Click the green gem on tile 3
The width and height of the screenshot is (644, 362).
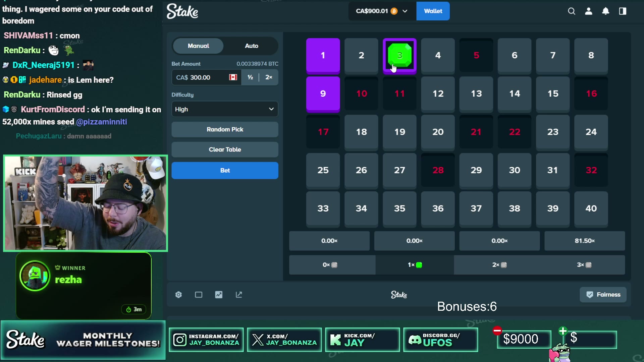399,55
